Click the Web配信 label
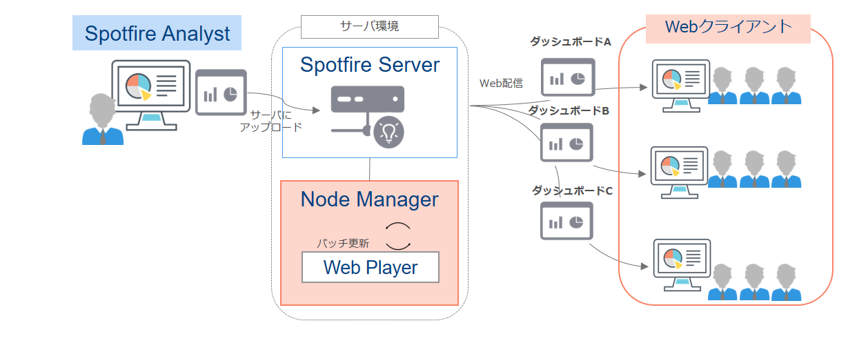 pos(501,84)
